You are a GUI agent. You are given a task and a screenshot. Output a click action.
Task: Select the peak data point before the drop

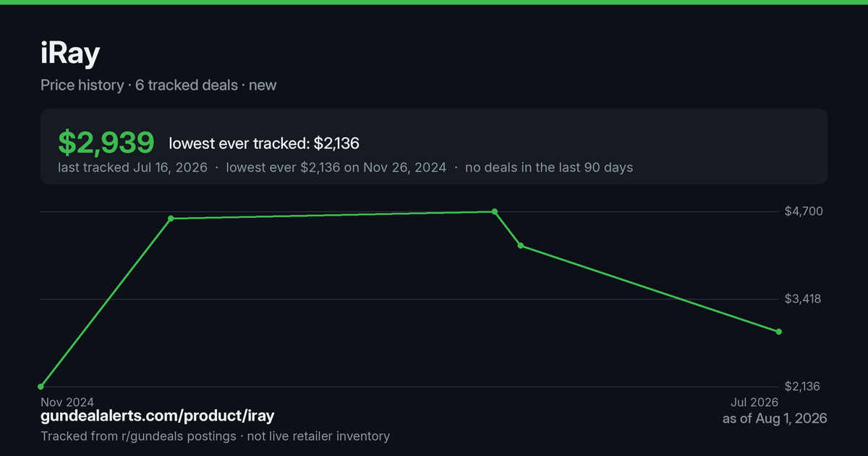pos(495,211)
